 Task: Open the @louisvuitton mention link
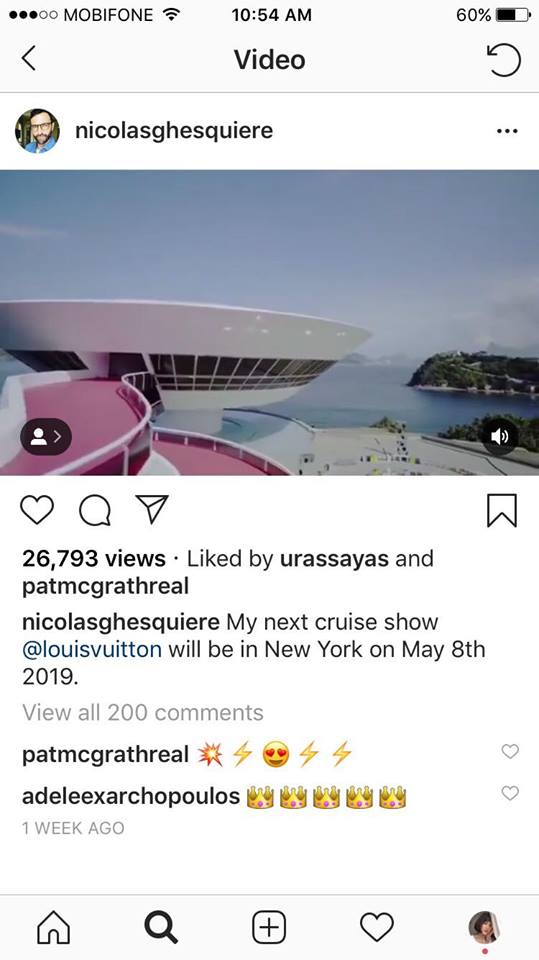click(92, 649)
